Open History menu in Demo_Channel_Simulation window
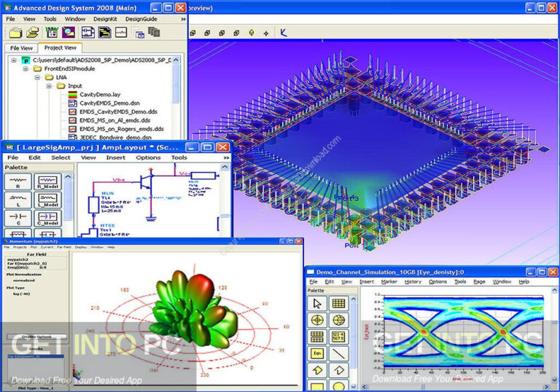 pos(413,282)
